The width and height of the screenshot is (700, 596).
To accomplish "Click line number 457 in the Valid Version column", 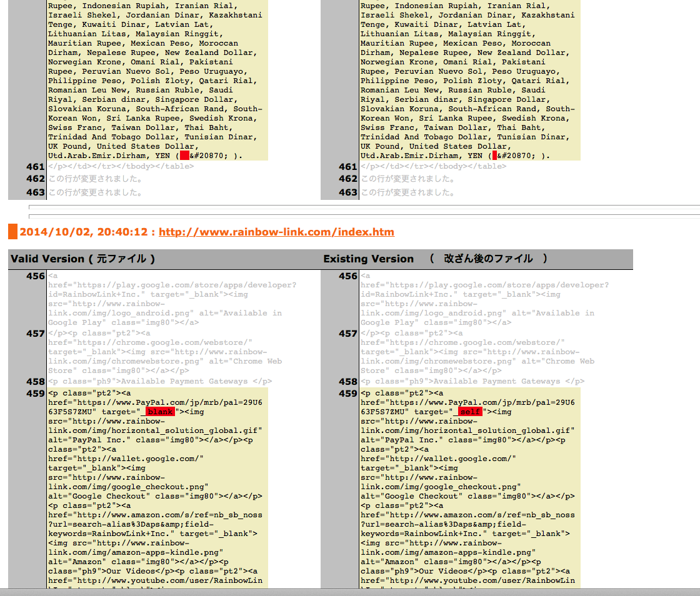I will (x=35, y=334).
